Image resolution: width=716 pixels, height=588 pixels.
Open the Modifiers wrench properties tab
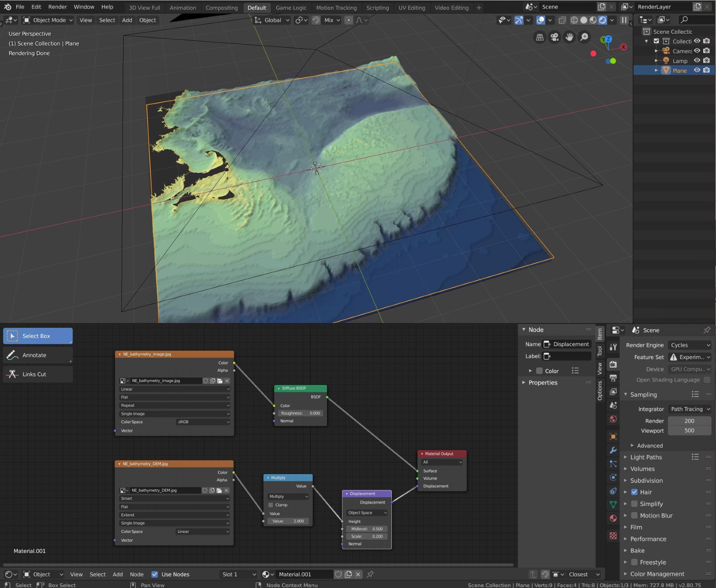[613, 450]
